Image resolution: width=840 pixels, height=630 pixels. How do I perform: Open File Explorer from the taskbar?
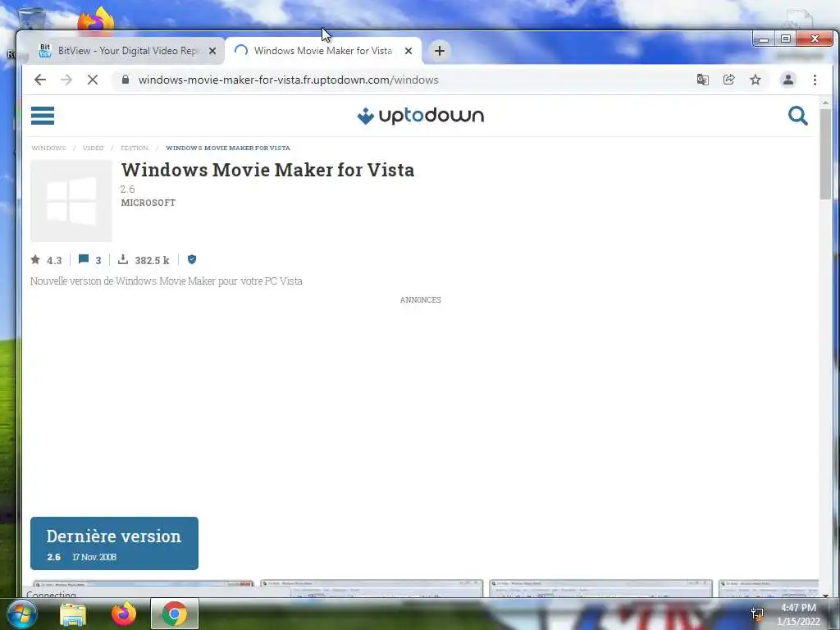73,614
